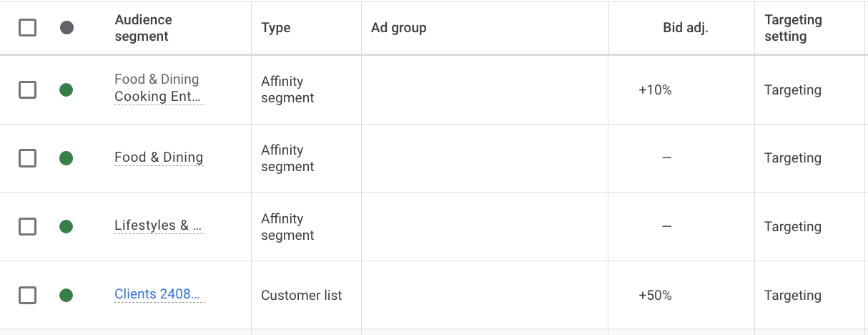Open the Clients 2408 customer list link
The image size is (868, 335).
click(159, 294)
